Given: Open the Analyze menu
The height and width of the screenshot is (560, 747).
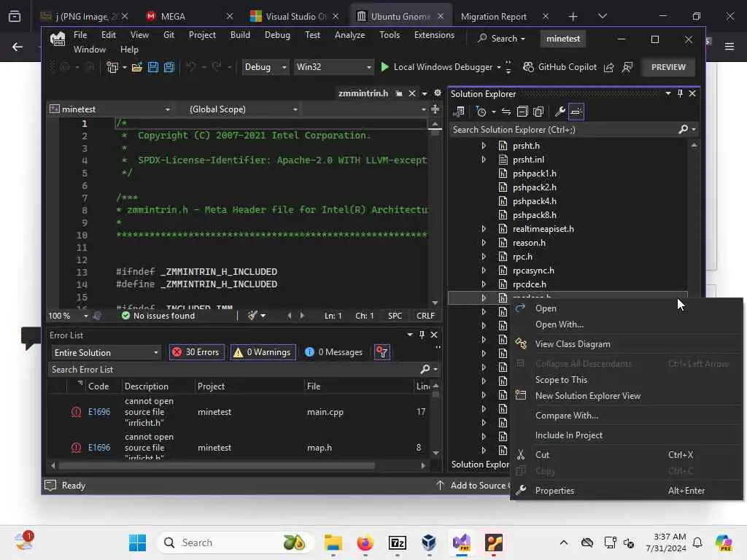Looking at the screenshot, I should pos(349,35).
